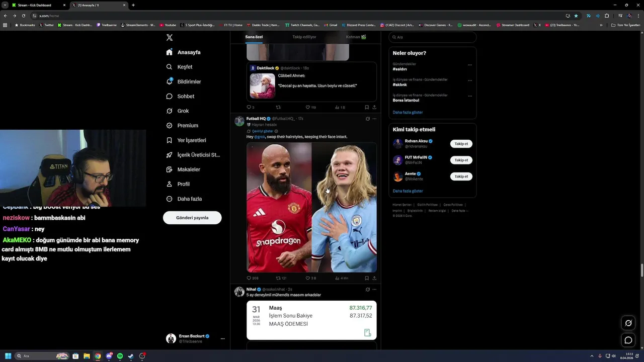Screen dimensions: 644x362
Task: Open Nihal's salary receipt image
Action: pyautogui.click(x=311, y=320)
